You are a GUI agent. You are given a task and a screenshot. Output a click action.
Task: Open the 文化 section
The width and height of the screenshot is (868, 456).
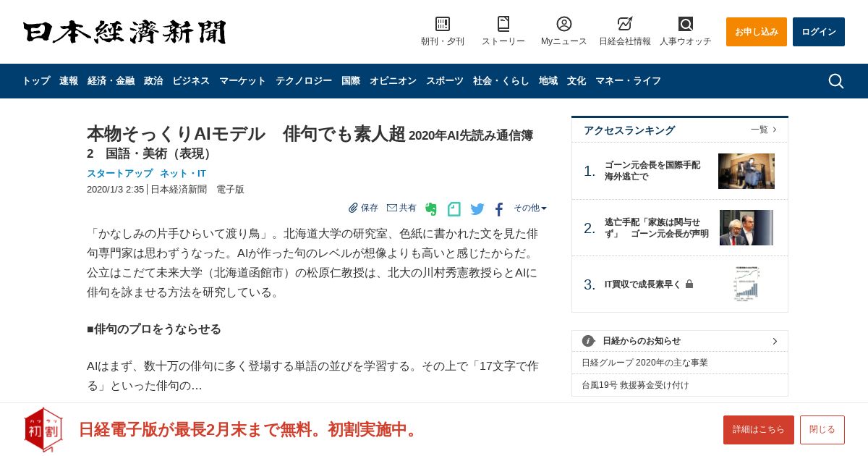pos(576,81)
